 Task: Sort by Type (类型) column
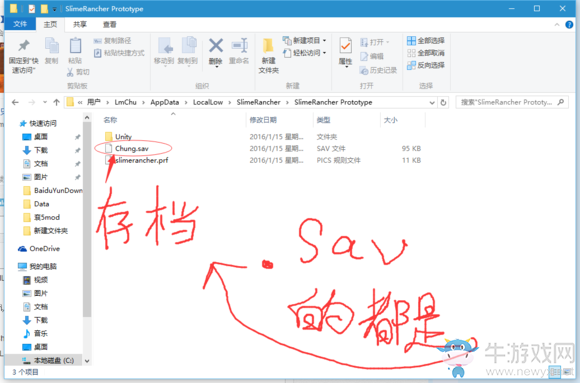tap(323, 120)
